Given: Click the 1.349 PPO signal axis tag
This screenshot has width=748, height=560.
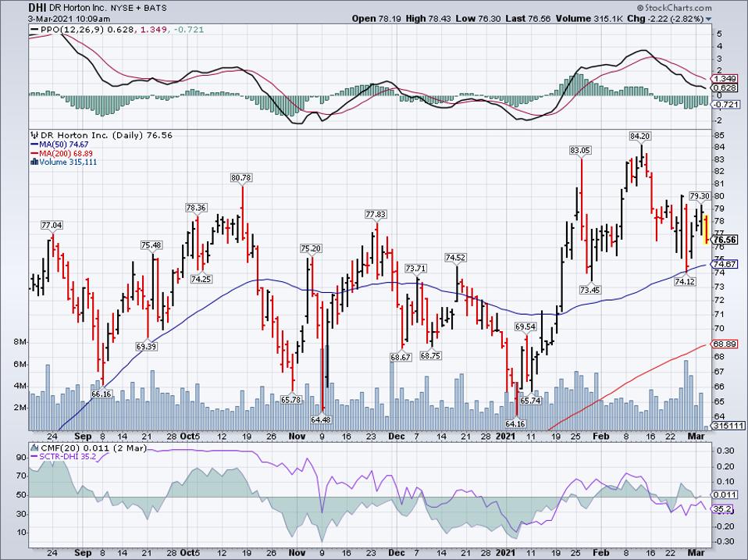Looking at the screenshot, I should pyautogui.click(x=724, y=79).
